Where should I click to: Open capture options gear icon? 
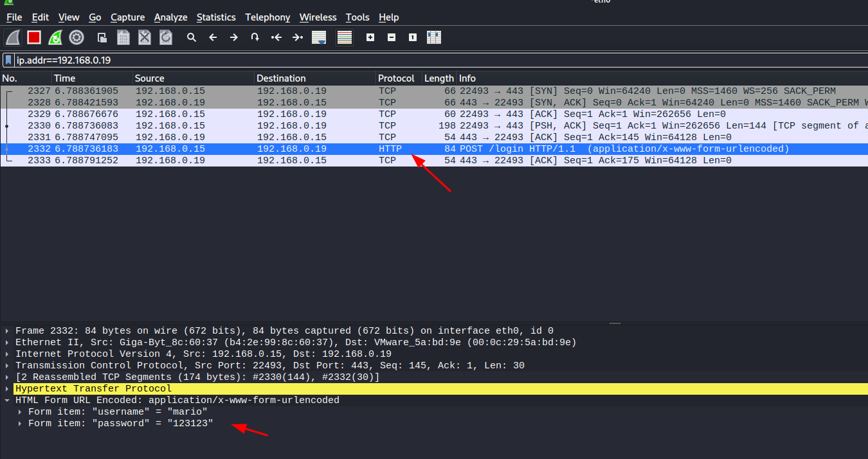coord(77,37)
